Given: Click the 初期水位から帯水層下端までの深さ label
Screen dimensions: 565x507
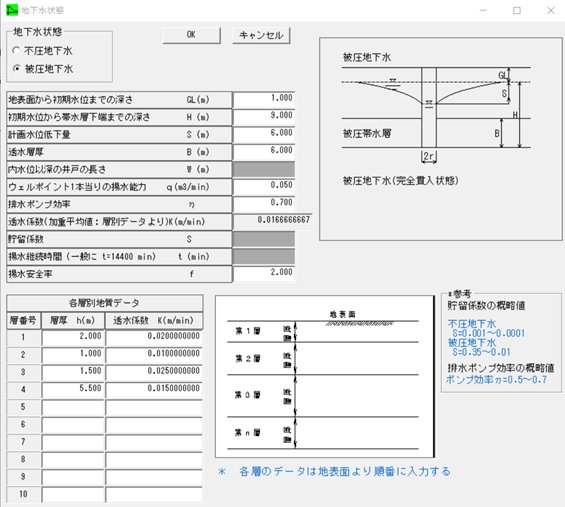Looking at the screenshot, I should point(79,117).
